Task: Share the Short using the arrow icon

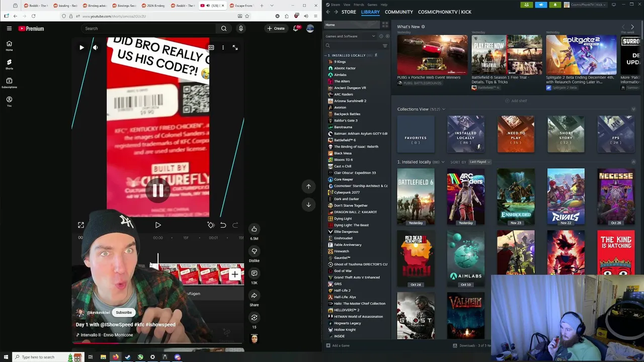Action: [254, 296]
